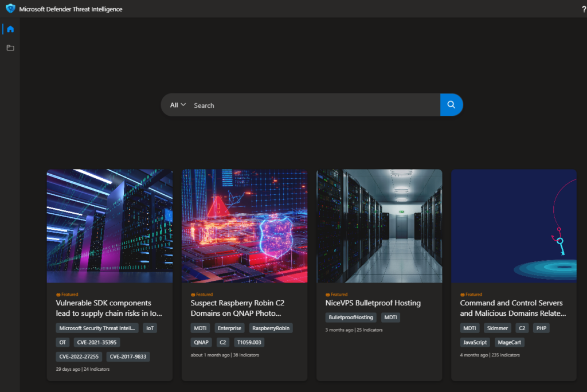Viewport: 587px width, 392px height.
Task: Open the Home page icon in sidebar
Action: (10, 29)
